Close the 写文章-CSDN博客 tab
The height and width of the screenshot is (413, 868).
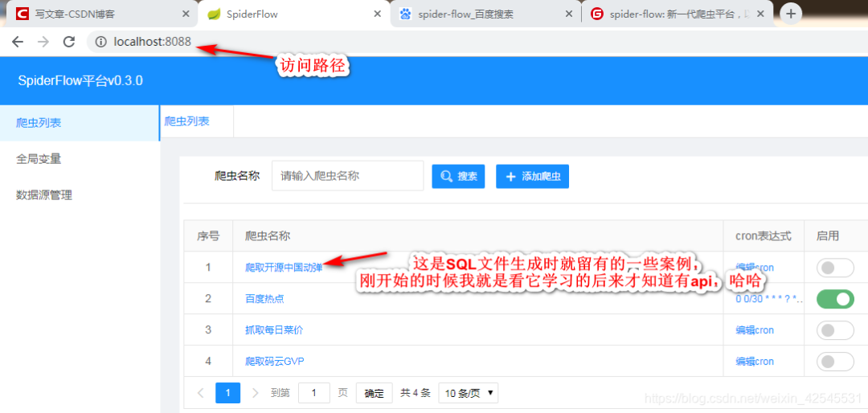tap(185, 14)
